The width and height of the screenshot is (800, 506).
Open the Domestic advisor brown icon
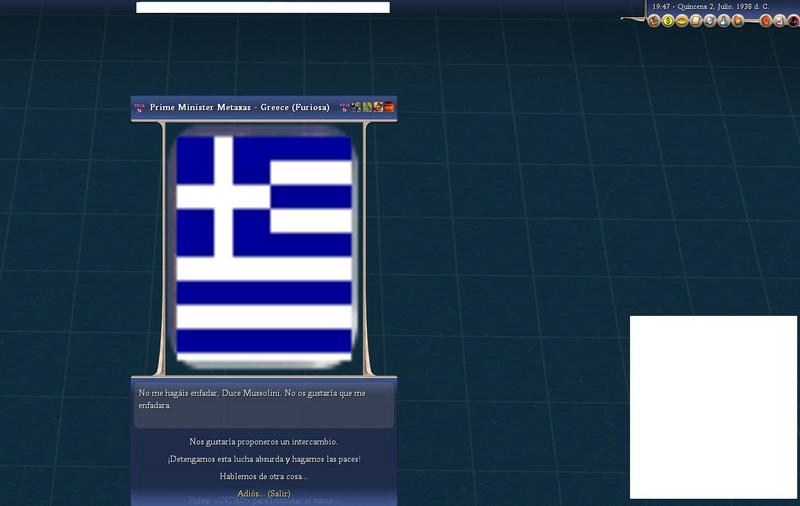click(x=654, y=21)
